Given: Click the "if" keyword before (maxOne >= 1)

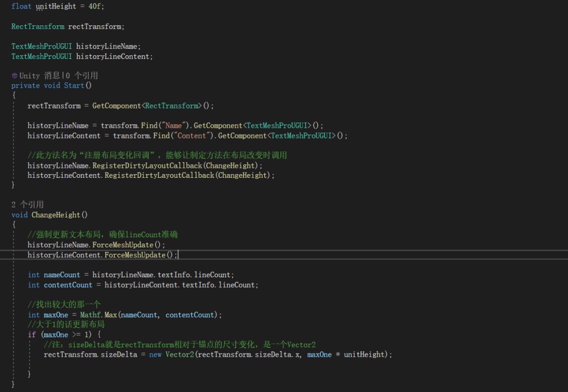Looking at the screenshot, I should pyautogui.click(x=32, y=335).
